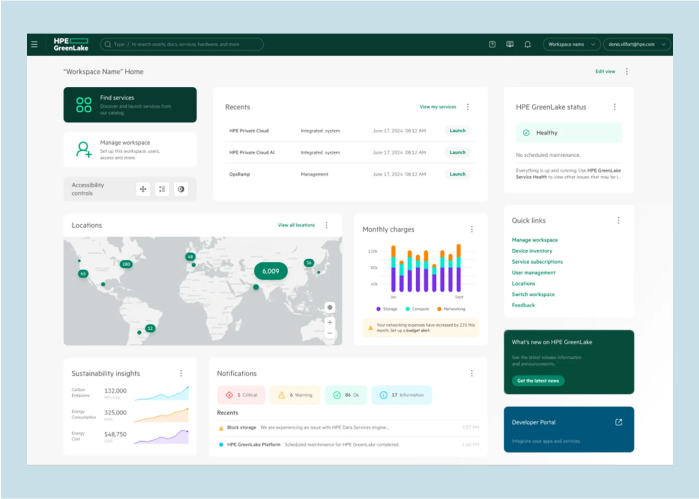This screenshot has height=499, width=699.
Task: Zoom in on the locations map
Action: [x=330, y=322]
